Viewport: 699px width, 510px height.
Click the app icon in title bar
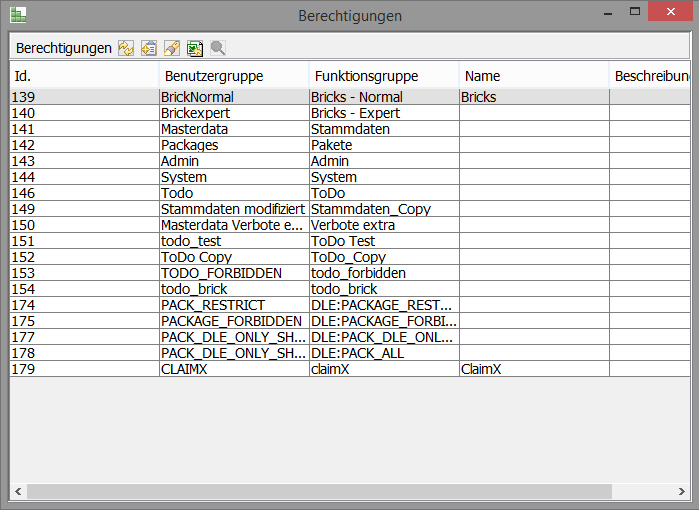[18, 15]
